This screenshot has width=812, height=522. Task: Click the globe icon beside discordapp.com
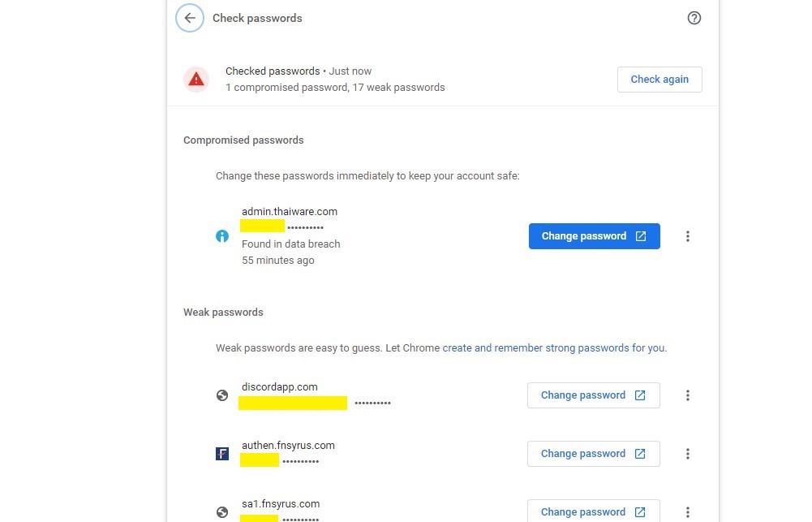click(222, 395)
